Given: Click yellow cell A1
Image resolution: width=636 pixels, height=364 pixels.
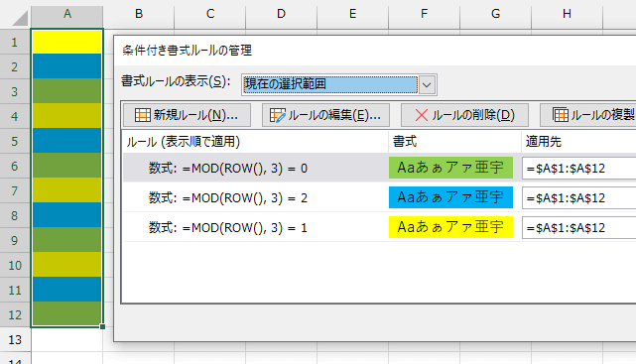Looking at the screenshot, I should [66, 42].
